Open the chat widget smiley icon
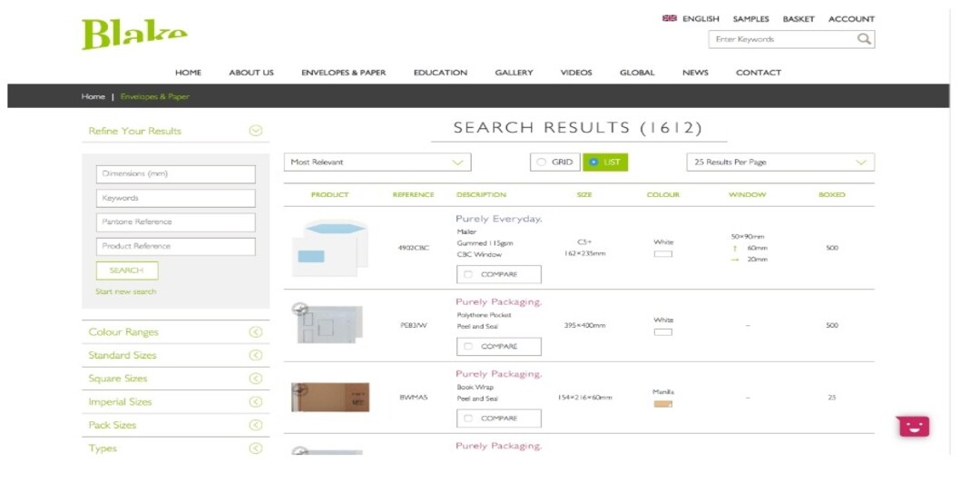 point(914,427)
